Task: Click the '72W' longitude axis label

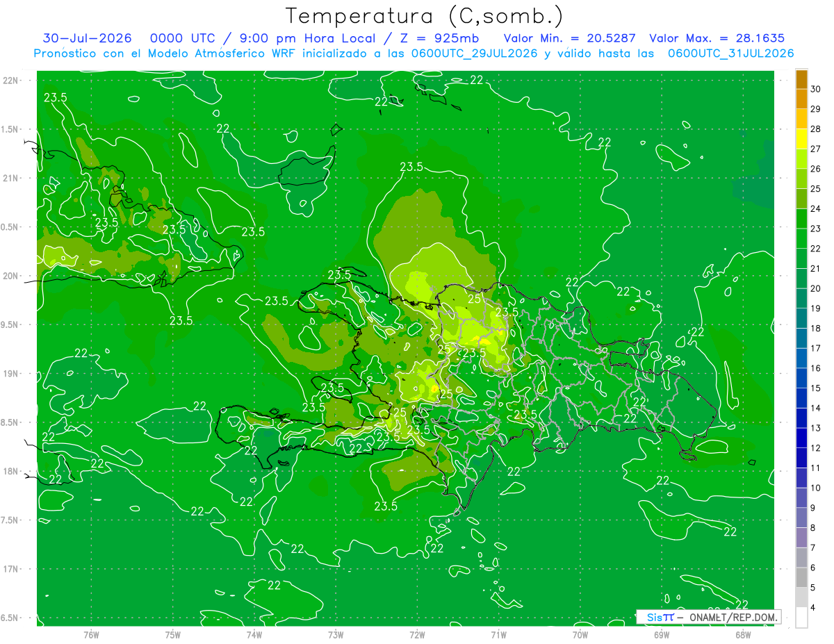Action: point(417,634)
